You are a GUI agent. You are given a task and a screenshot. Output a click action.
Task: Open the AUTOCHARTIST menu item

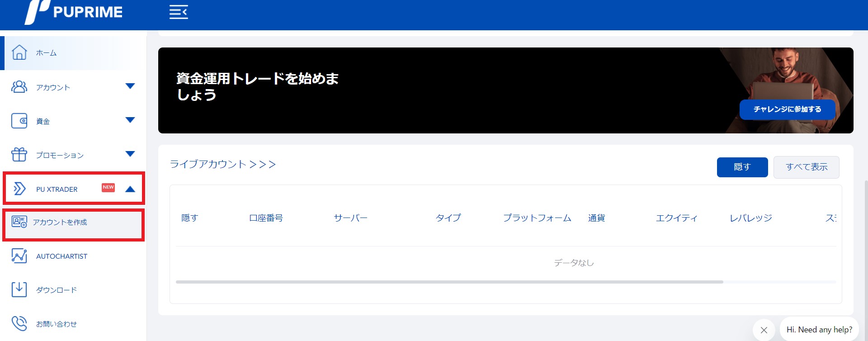tap(73, 256)
